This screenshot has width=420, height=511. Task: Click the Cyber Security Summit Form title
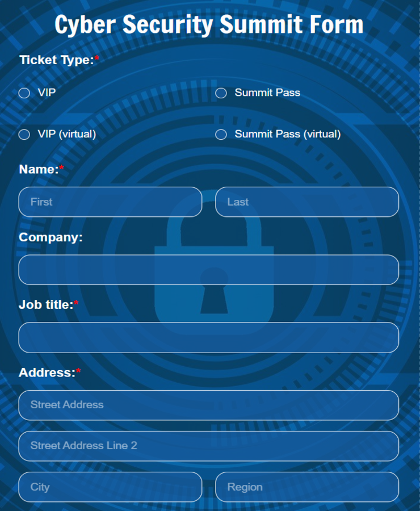tap(209, 24)
